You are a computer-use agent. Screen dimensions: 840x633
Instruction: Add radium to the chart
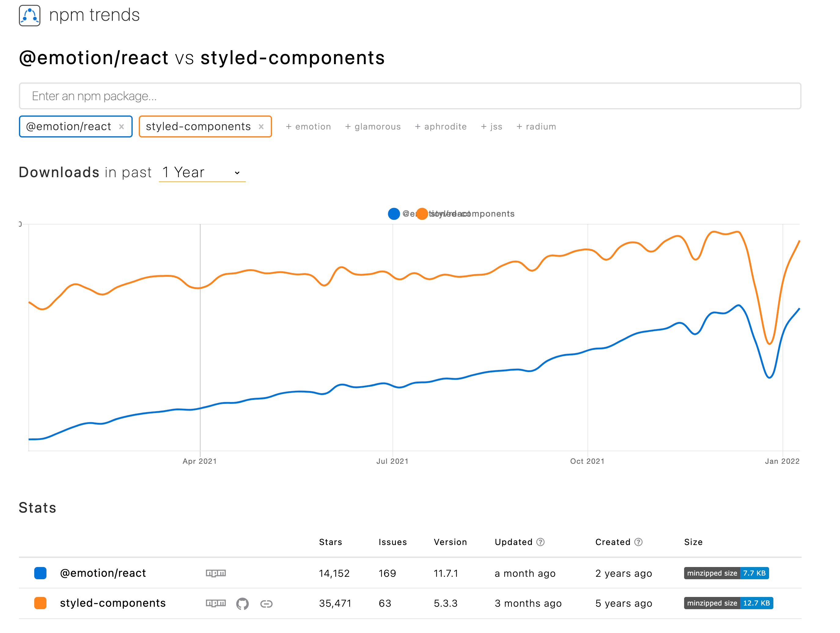tap(536, 126)
